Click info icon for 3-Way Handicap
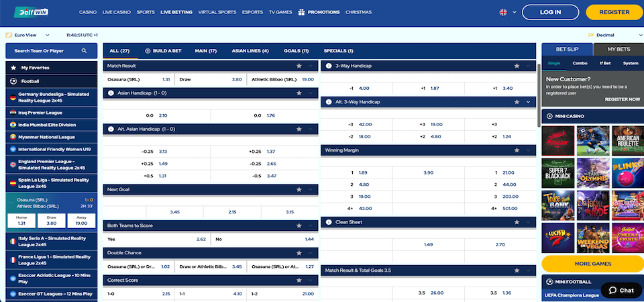Viewport: 644px width, 302px height. click(x=329, y=66)
